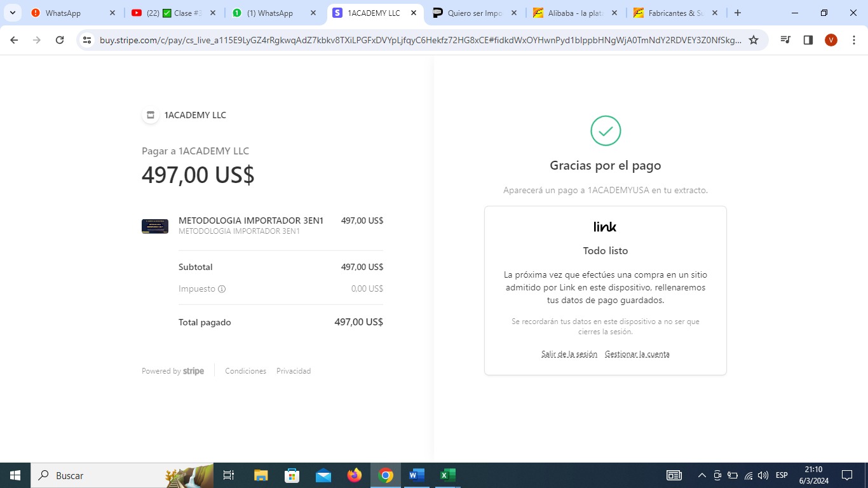The height and width of the screenshot is (488, 868).
Task: Click the taskbar Buscar search box
Action: 123,475
